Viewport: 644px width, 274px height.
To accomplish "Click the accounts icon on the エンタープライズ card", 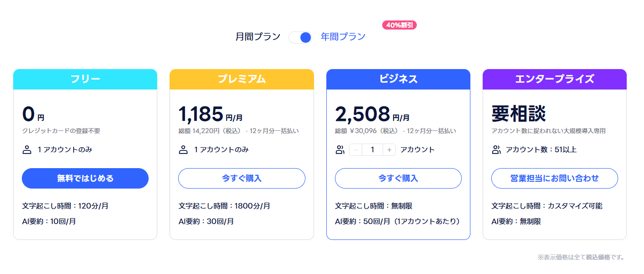I will click(496, 149).
